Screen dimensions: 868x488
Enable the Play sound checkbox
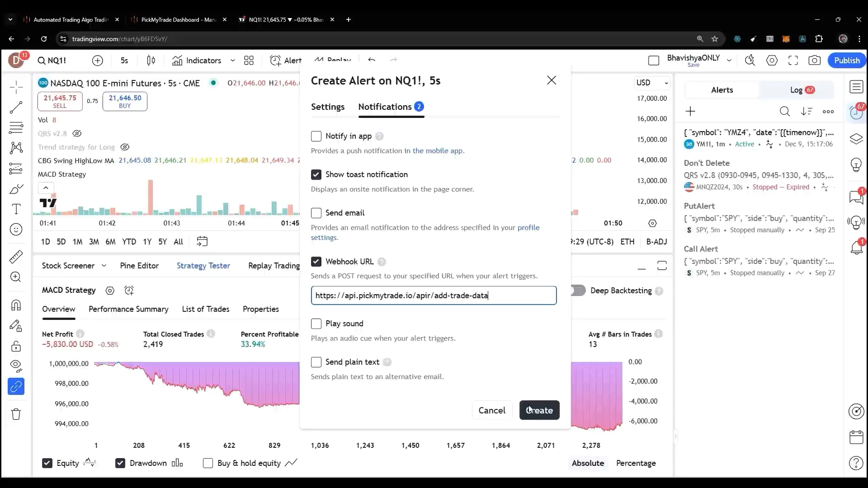[x=316, y=324]
